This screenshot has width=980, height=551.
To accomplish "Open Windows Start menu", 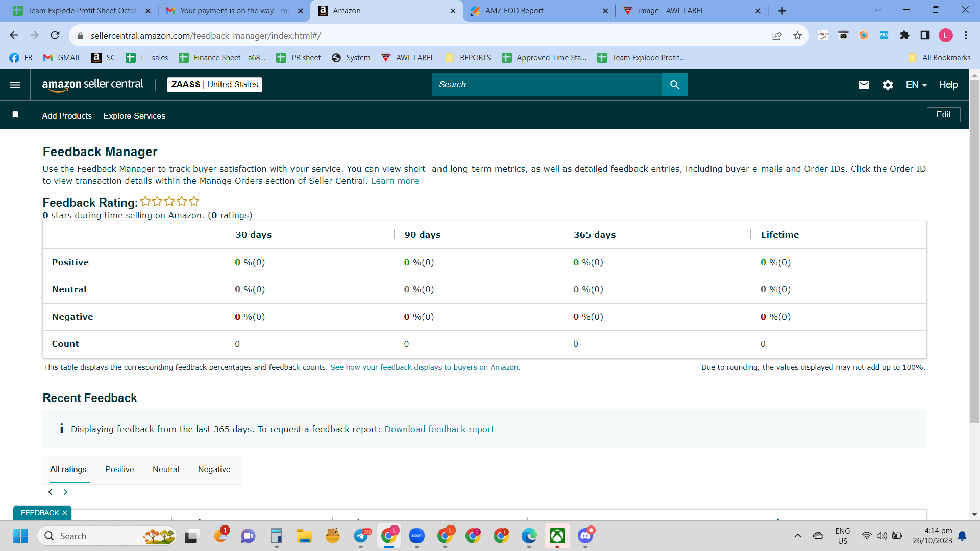I will pyautogui.click(x=20, y=536).
